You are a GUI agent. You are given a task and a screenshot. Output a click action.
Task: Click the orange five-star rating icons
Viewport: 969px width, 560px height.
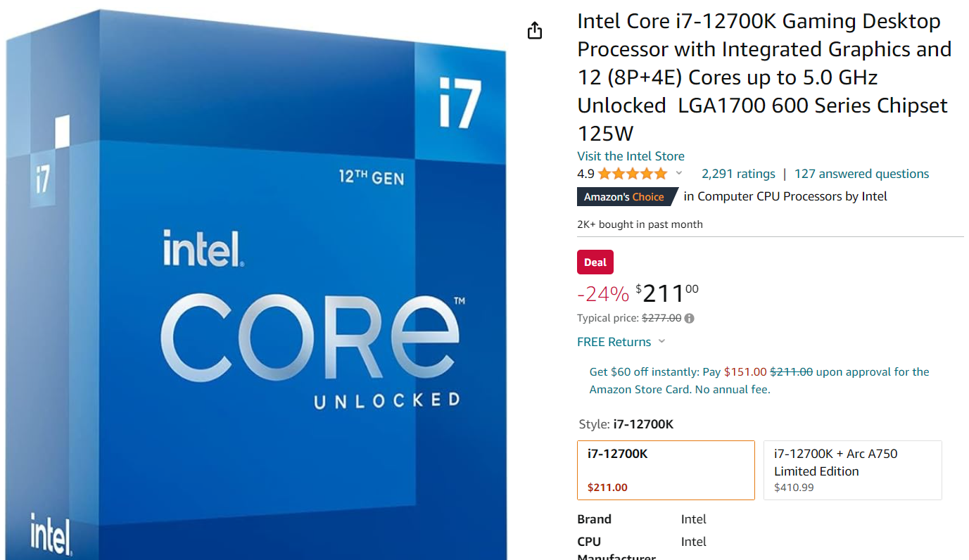(632, 174)
